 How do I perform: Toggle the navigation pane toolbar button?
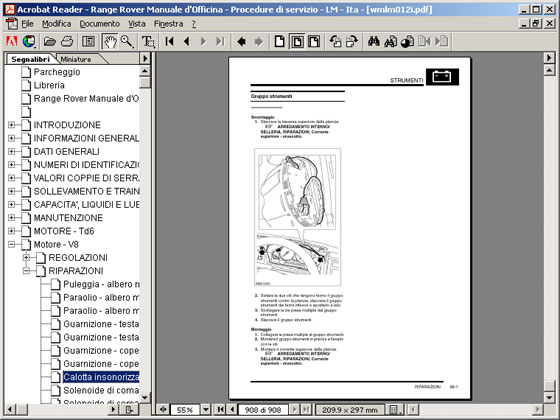(89, 41)
